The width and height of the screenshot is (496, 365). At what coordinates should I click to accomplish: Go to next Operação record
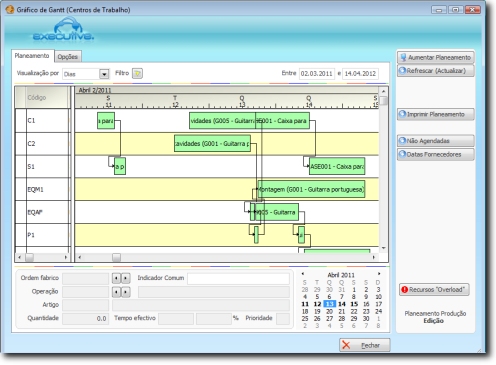point(125,292)
